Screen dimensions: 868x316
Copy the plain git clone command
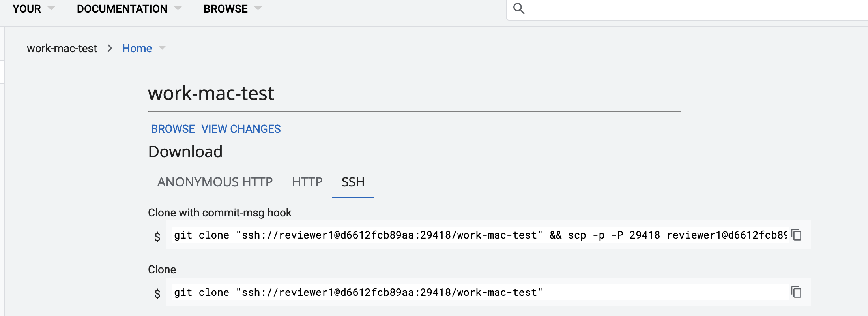(797, 292)
